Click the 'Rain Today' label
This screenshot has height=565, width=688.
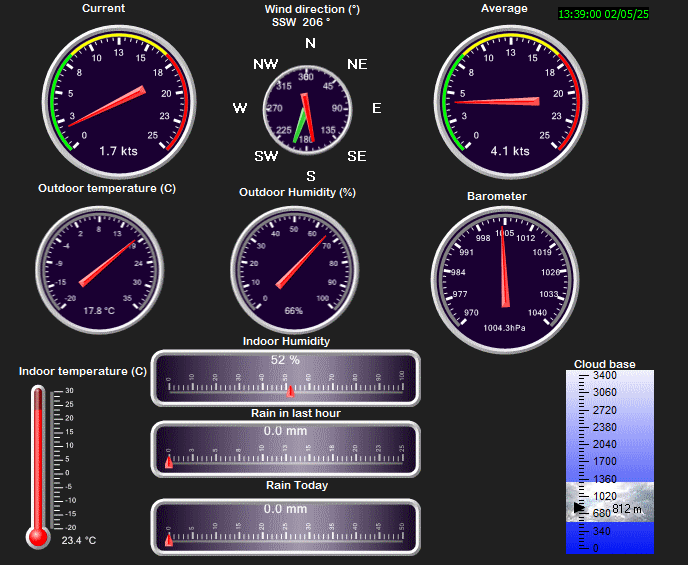pyautogui.click(x=297, y=485)
